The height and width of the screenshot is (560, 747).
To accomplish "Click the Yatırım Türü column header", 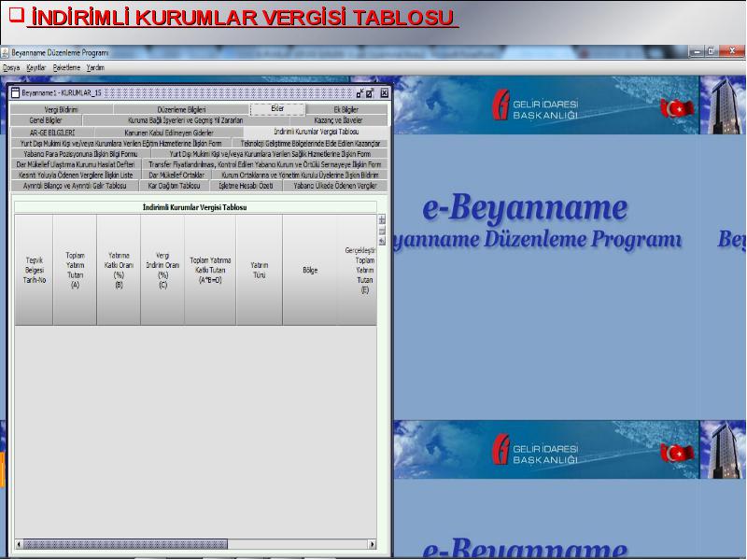I will coord(260,270).
